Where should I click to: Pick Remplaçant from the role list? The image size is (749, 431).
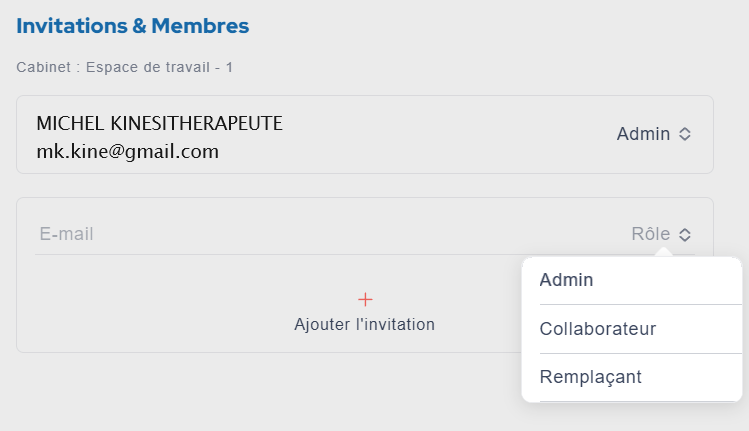coord(590,377)
